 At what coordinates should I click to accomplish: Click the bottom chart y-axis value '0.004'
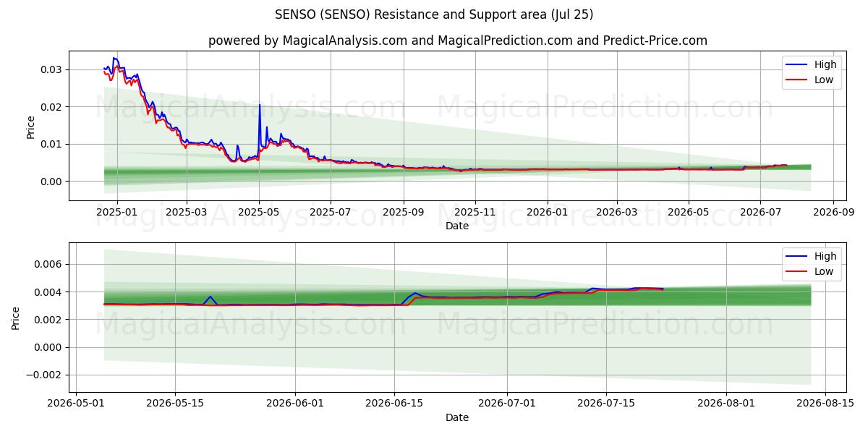(49, 292)
